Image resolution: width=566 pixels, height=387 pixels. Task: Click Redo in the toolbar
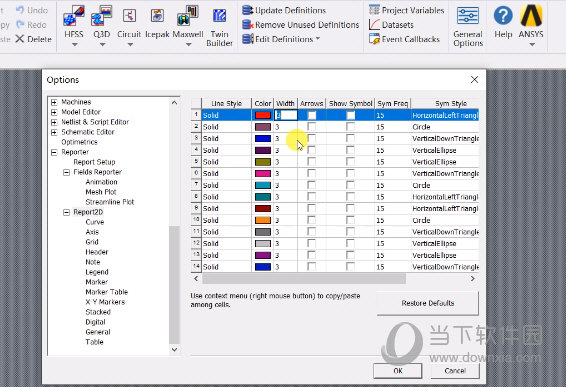(31, 25)
